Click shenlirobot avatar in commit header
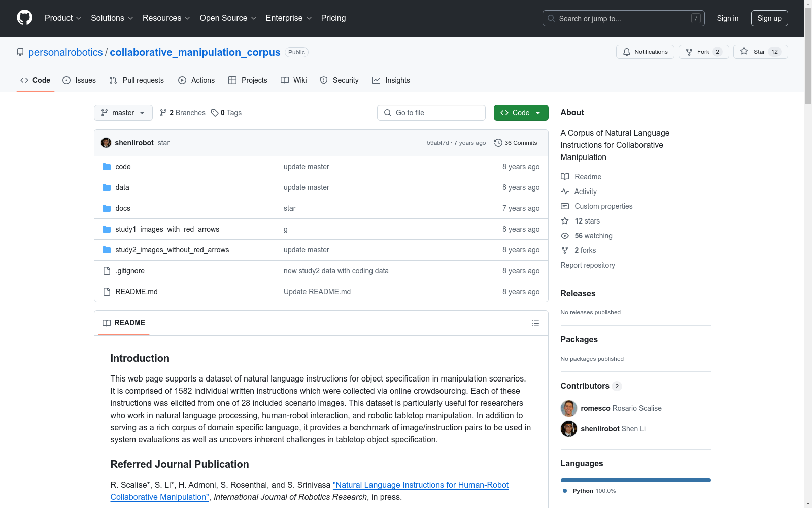Image resolution: width=812 pixels, height=508 pixels. [106, 143]
